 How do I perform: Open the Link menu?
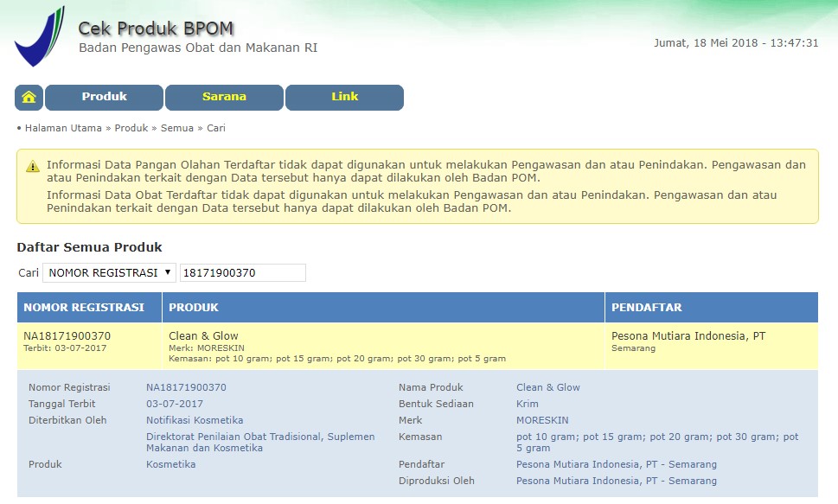[345, 98]
